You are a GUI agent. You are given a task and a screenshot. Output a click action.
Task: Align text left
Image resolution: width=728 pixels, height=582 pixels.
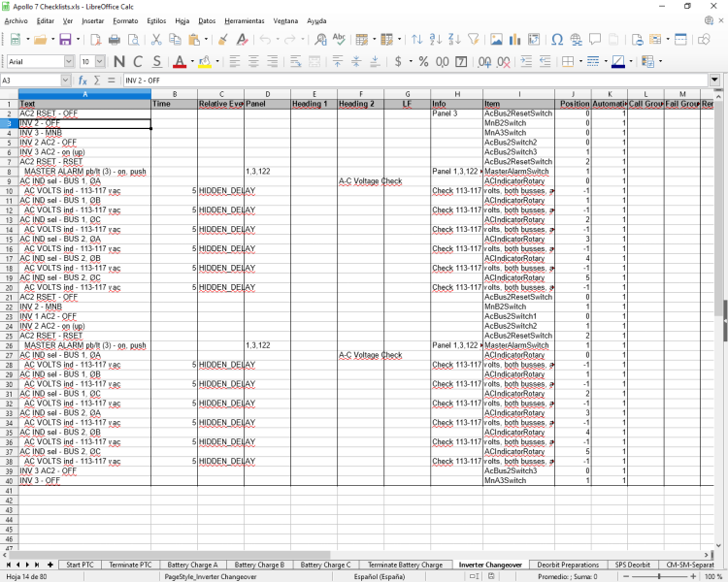(x=235, y=61)
